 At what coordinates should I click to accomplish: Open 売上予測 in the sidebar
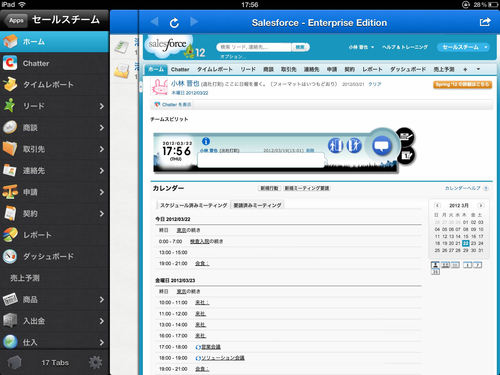pyautogui.click(x=54, y=278)
